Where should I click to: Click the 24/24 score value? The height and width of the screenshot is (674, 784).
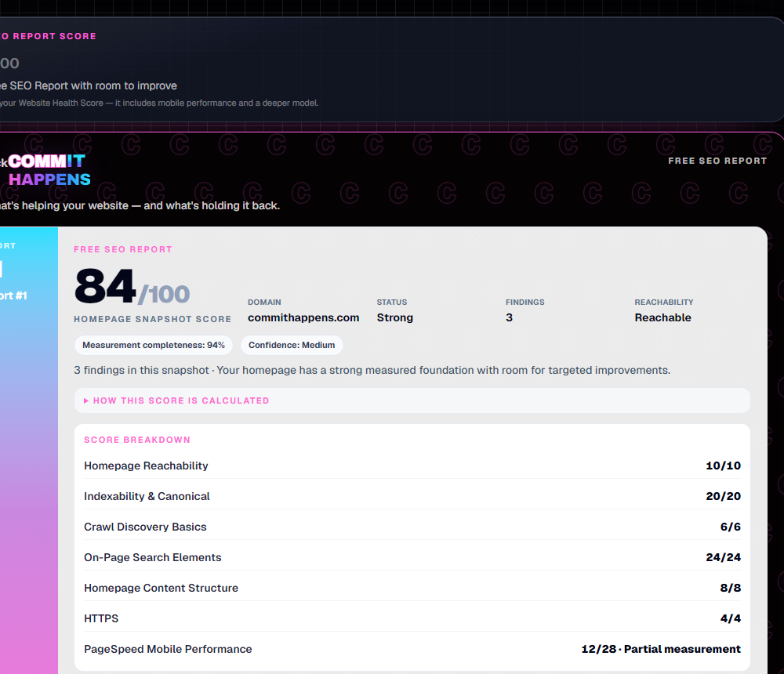tap(723, 557)
